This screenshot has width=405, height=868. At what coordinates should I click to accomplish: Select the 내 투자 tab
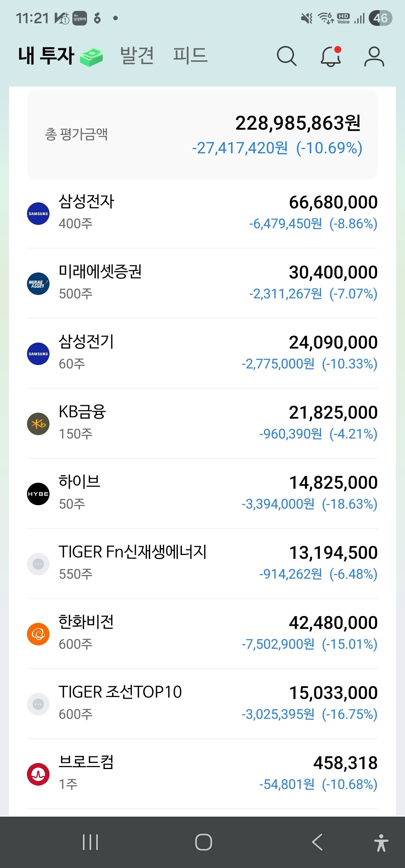coord(46,55)
